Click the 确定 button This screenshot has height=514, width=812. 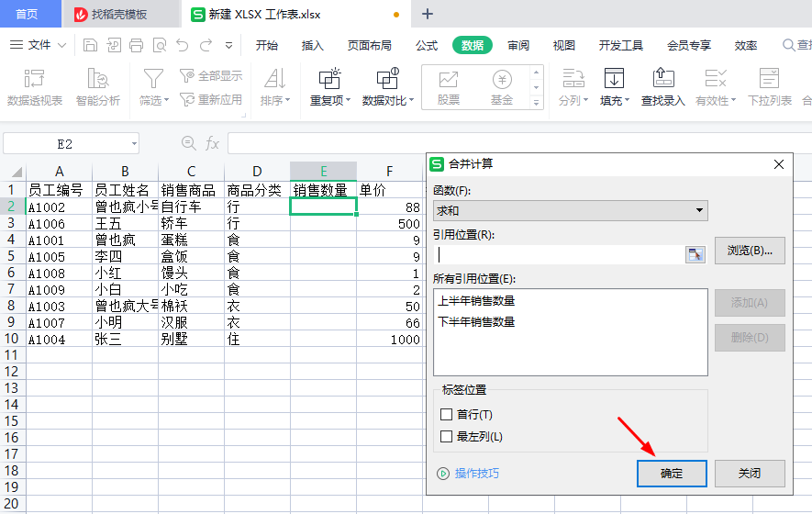pos(672,473)
